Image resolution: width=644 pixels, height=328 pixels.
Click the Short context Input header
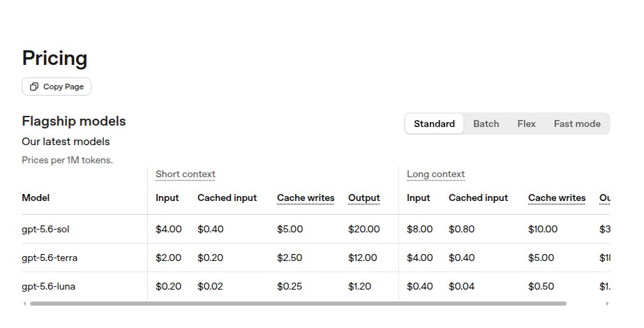coord(167,197)
